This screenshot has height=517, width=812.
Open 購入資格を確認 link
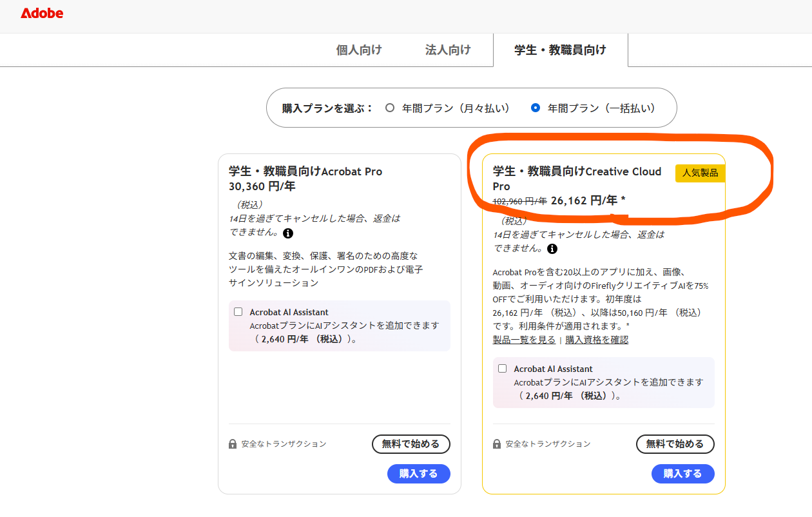[597, 340]
